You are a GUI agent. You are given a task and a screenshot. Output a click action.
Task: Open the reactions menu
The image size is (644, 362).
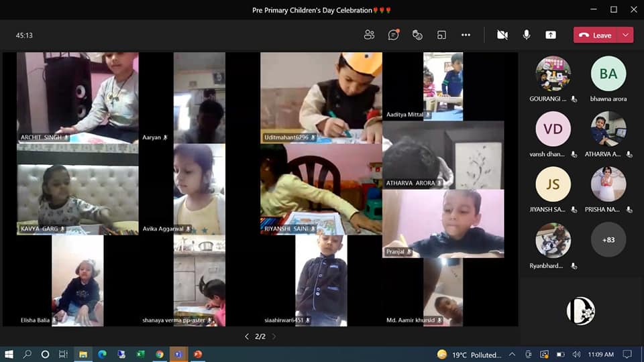pyautogui.click(x=417, y=35)
